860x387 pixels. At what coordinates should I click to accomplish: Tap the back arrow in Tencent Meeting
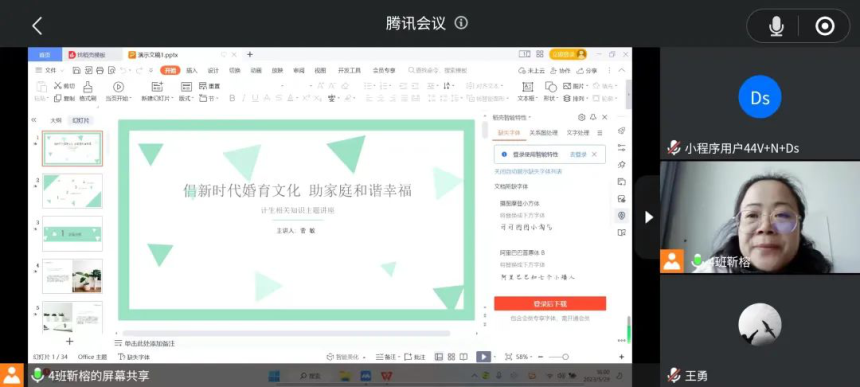37,25
